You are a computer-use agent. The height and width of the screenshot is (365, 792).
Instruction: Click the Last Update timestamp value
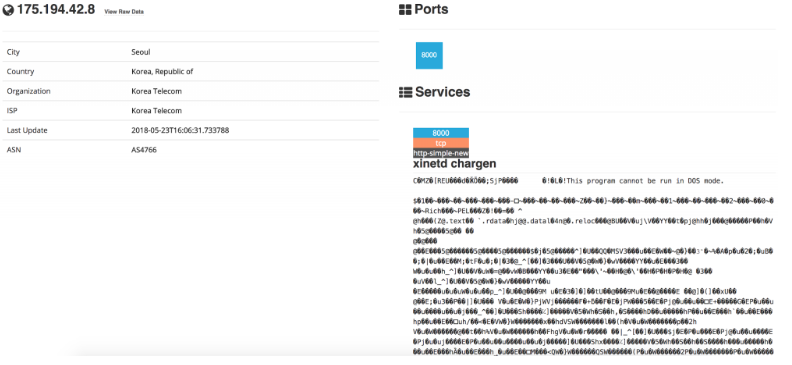(x=180, y=130)
